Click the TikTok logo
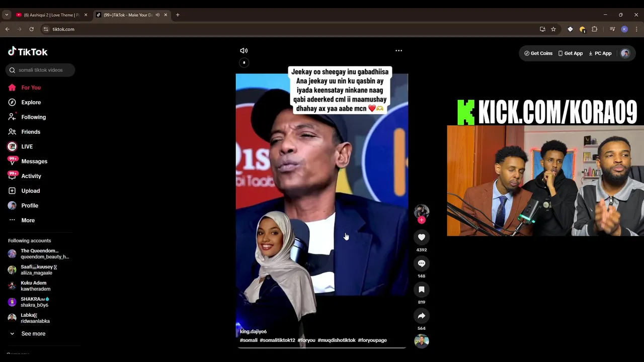 tap(28, 52)
